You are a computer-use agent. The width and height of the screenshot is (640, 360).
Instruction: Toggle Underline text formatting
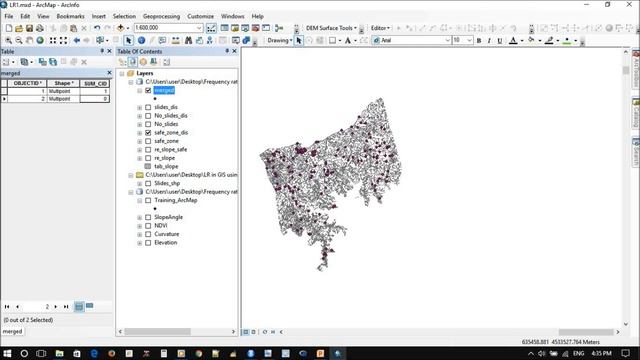pos(500,40)
